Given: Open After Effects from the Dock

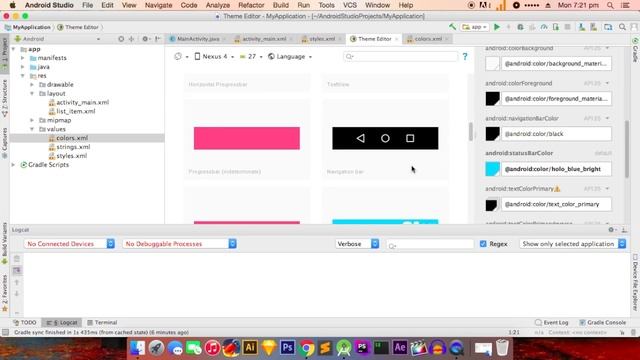Looking at the screenshot, I should [x=400, y=348].
